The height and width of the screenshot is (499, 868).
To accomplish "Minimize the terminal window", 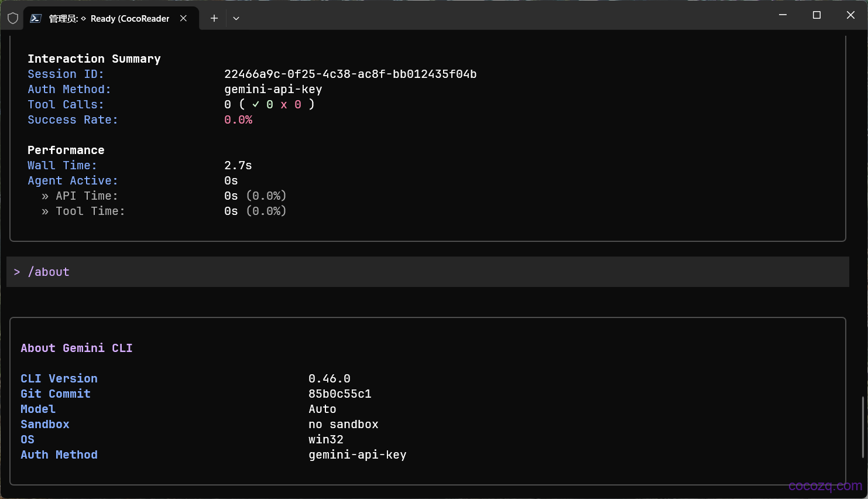I will pos(783,15).
